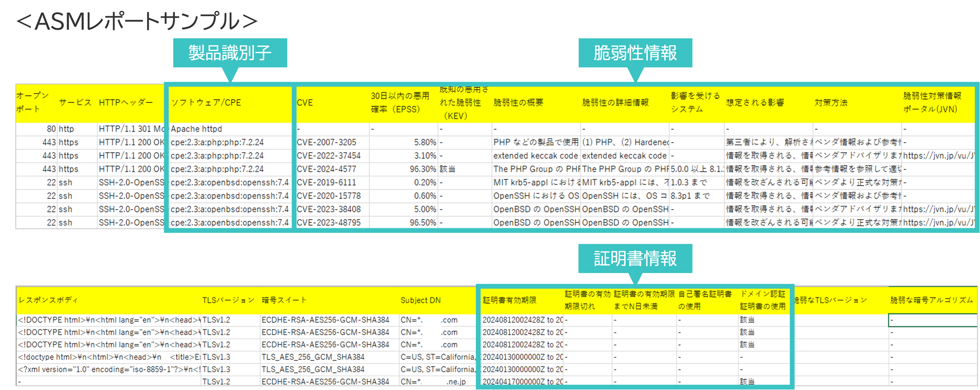Click the 脆弱性情報 callout label
980x390 pixels.
tap(635, 53)
